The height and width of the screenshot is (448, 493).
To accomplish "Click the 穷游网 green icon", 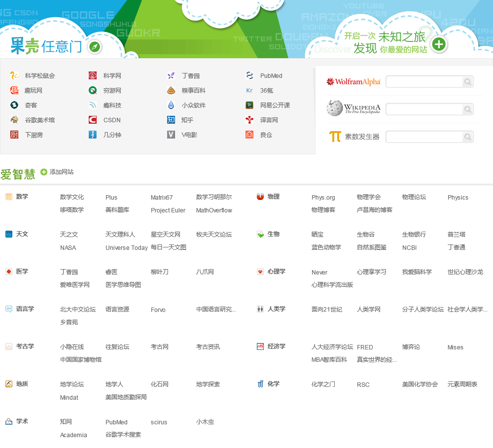I will (93, 90).
